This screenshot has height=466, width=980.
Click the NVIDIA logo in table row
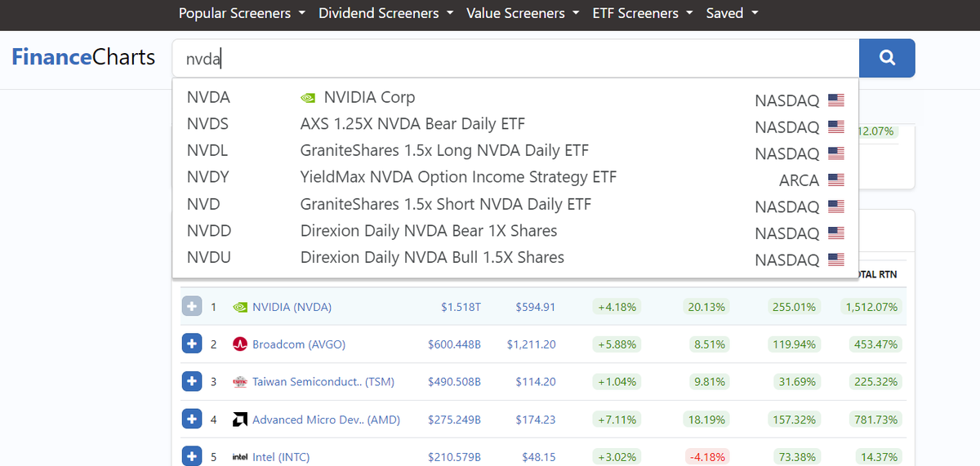[240, 308]
